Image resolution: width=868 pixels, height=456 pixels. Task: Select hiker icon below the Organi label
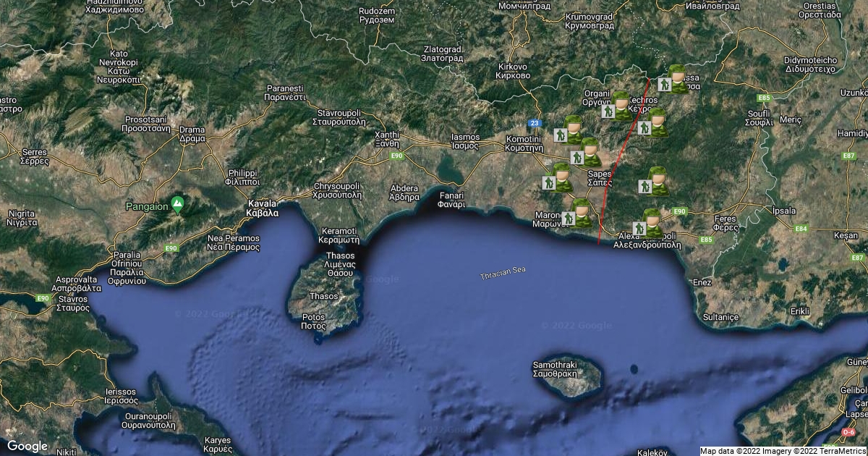(608, 111)
